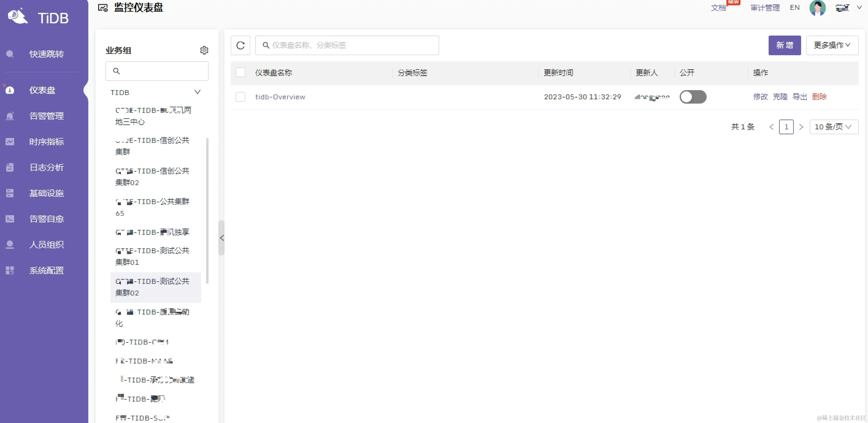Click the refresh icon beside search box
Image resolution: width=868 pixels, height=423 pixels.
(x=240, y=45)
